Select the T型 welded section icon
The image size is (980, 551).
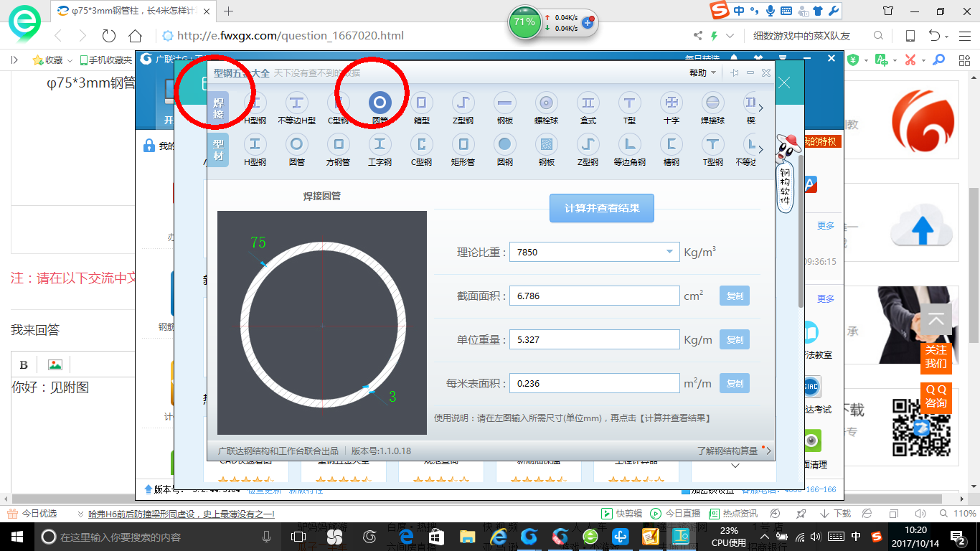pos(629,108)
